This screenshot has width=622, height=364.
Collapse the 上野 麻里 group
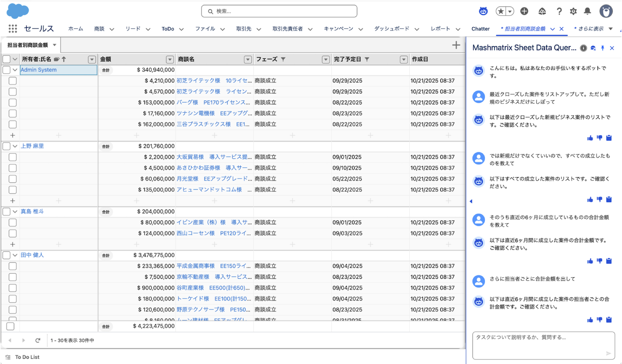point(15,146)
